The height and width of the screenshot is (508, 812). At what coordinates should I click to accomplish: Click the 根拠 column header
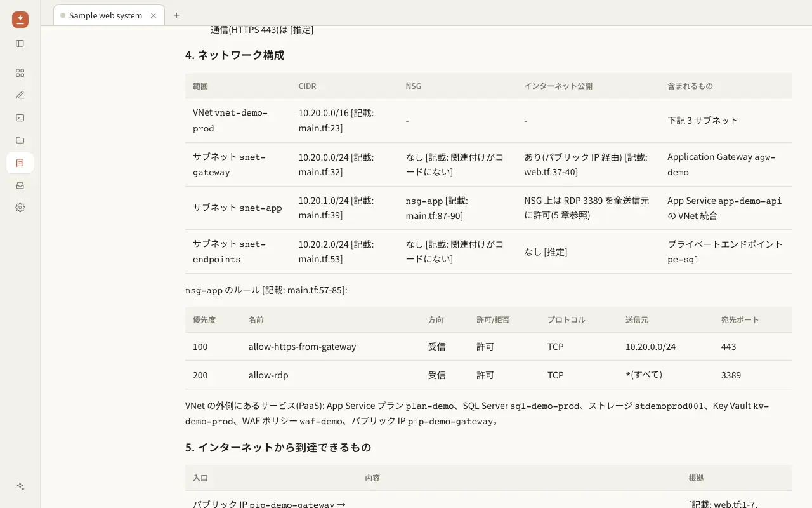click(x=696, y=478)
